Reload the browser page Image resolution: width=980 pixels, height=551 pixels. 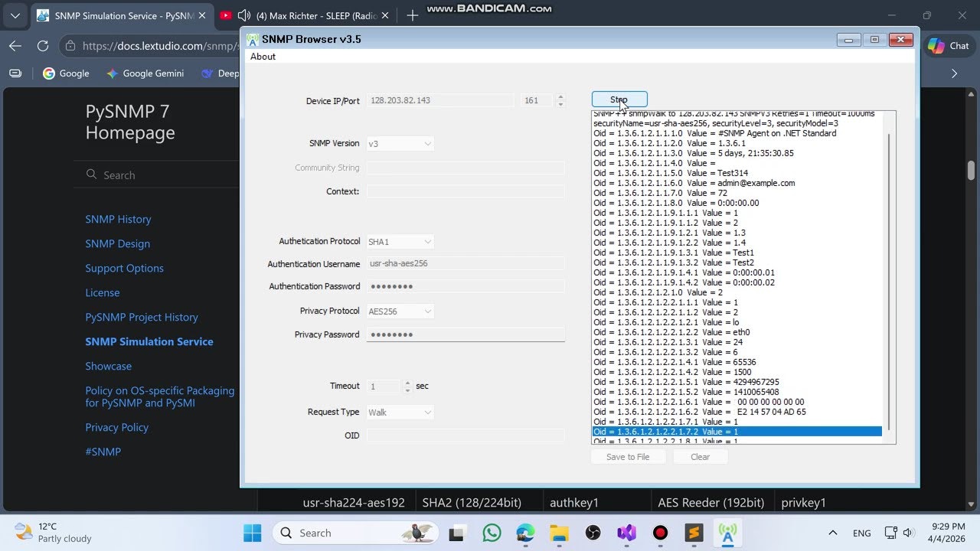pyautogui.click(x=43, y=46)
